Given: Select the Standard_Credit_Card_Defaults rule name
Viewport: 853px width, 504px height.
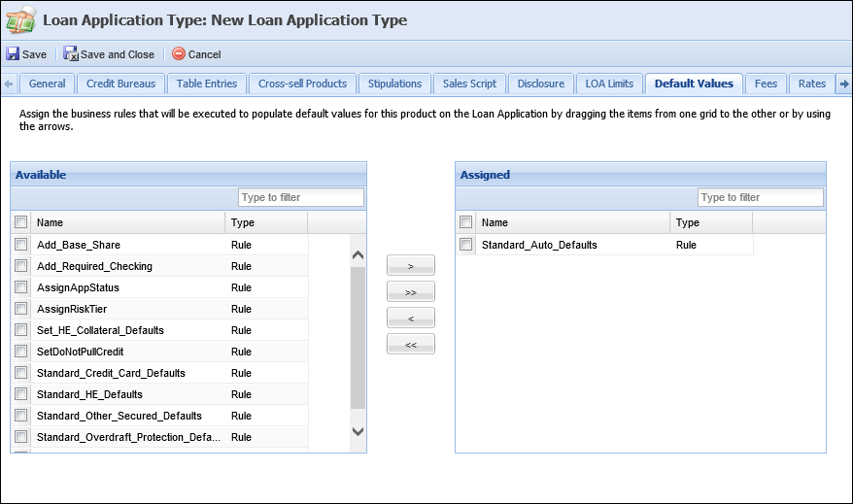Looking at the screenshot, I should pyautogui.click(x=111, y=374).
